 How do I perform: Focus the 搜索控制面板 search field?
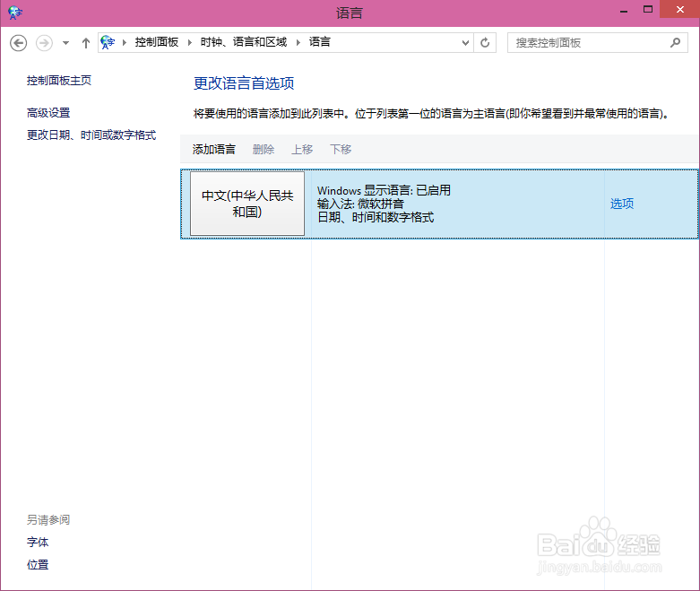(597, 43)
